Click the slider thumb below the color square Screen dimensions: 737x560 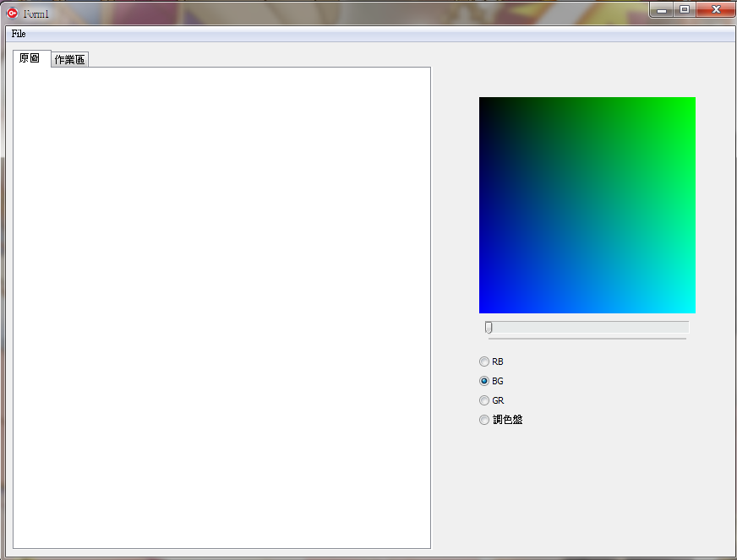[489, 328]
